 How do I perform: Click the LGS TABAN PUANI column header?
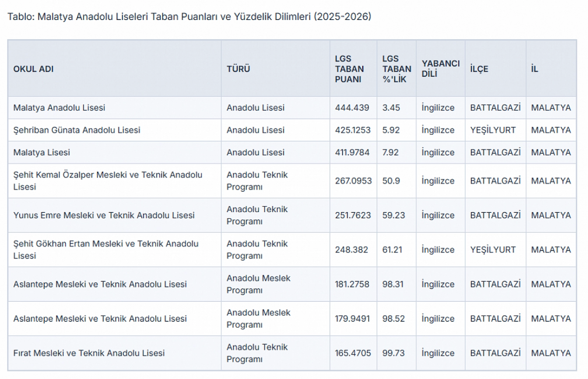click(350, 69)
